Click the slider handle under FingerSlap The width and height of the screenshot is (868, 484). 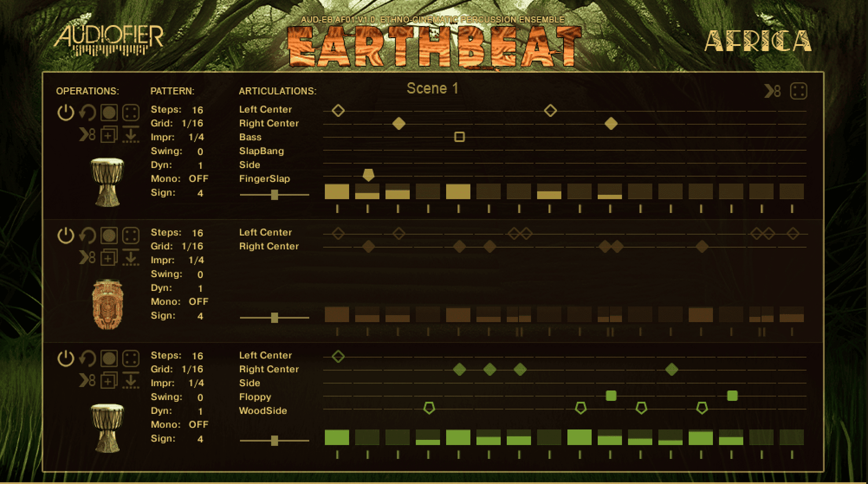pos(275,195)
